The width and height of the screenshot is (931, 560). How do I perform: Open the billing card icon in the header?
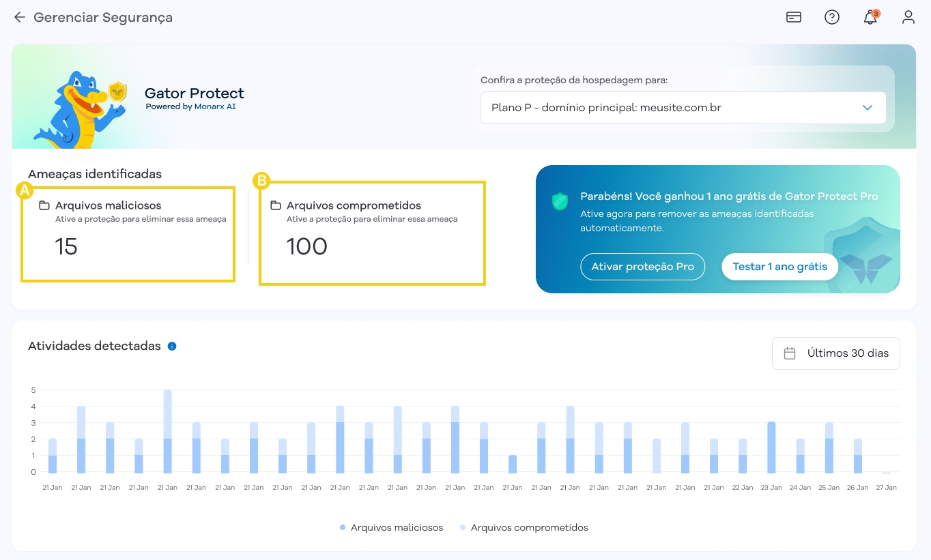click(x=793, y=17)
